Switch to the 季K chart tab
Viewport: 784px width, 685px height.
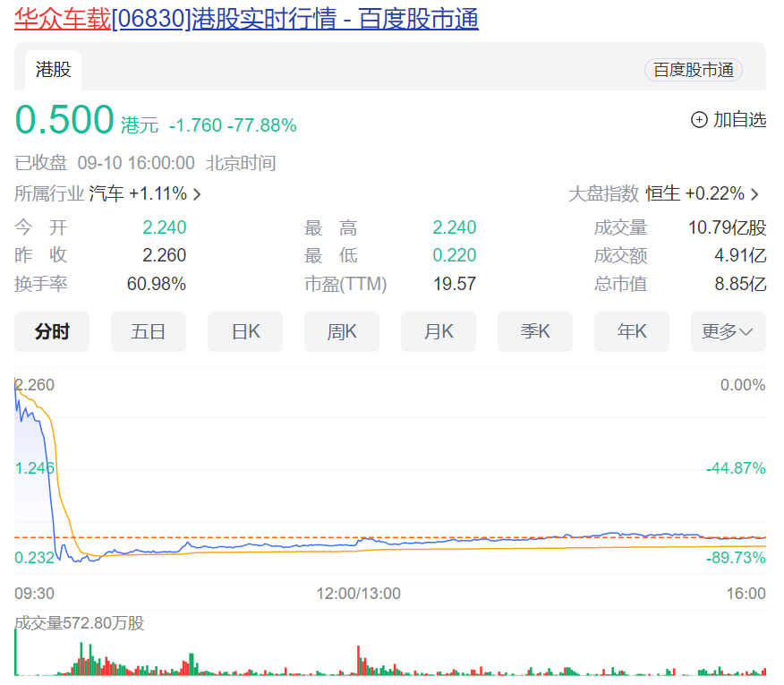tap(535, 331)
